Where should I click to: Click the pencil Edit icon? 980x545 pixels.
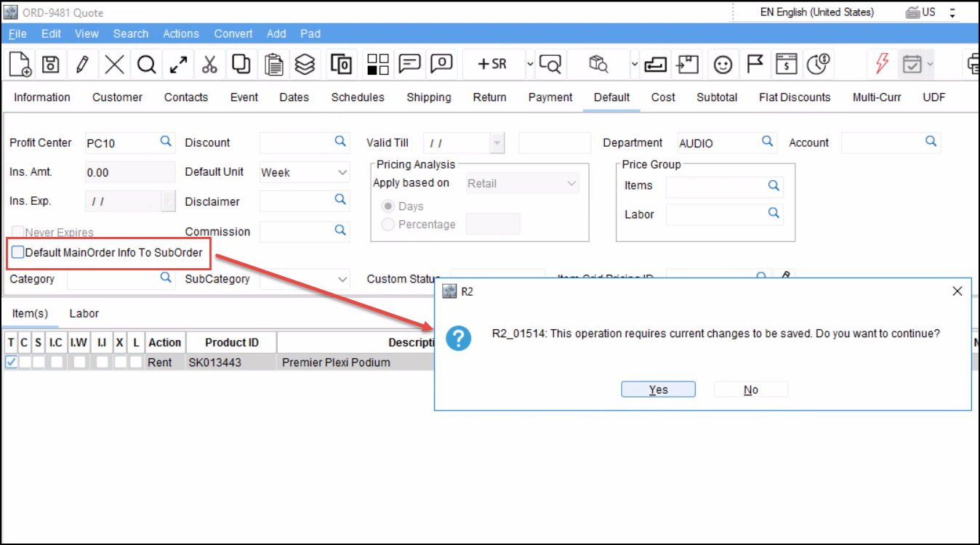coord(82,64)
